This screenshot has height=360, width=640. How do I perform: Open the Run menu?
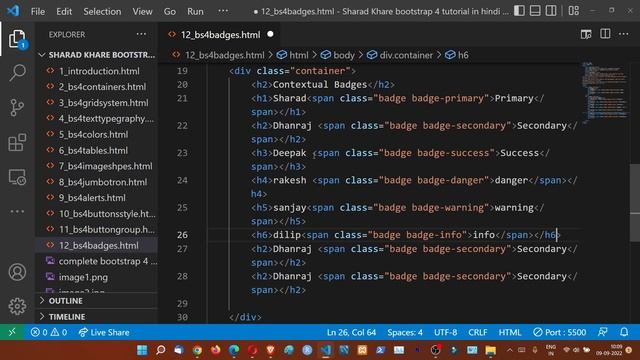pos(195,11)
